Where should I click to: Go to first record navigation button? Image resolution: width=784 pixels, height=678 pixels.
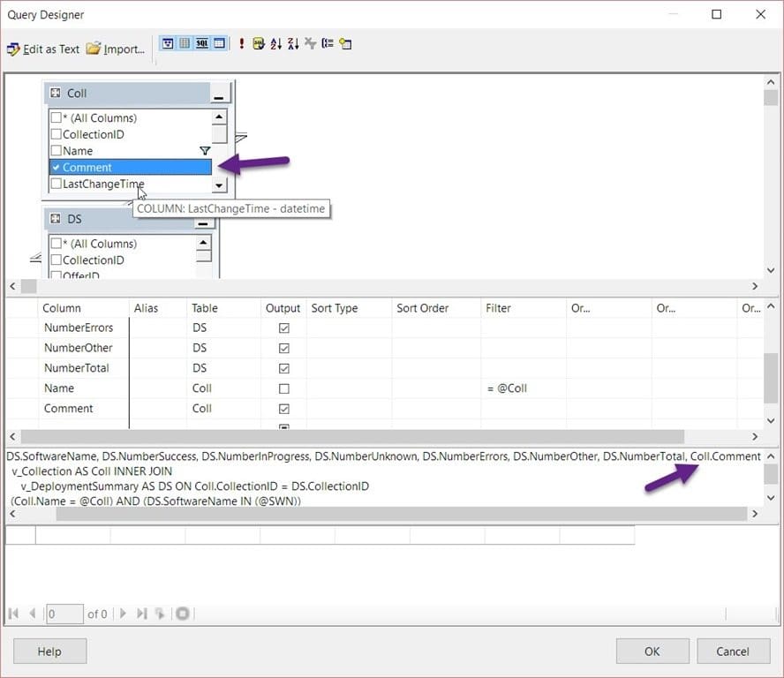[x=13, y=614]
